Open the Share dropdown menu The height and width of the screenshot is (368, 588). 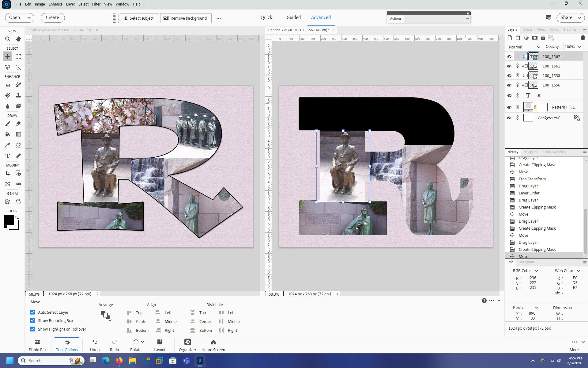tap(570, 17)
